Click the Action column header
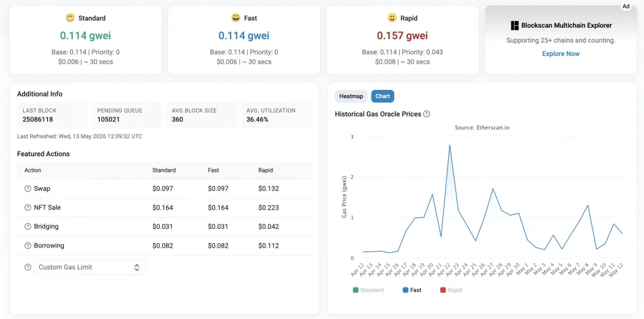 tap(33, 170)
